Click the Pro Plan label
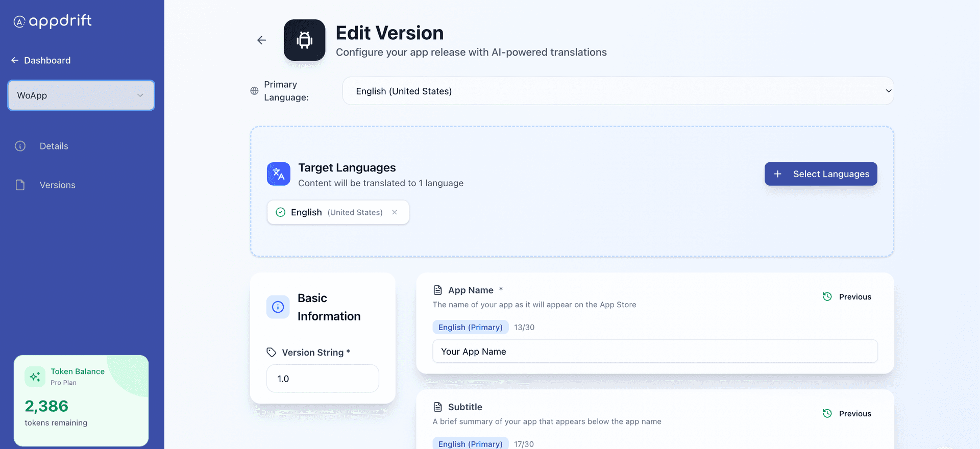 63,383
